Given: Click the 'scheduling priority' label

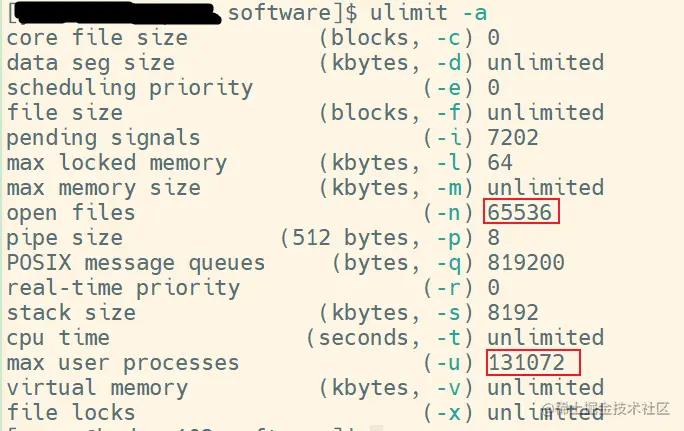Looking at the screenshot, I should coord(130,88).
